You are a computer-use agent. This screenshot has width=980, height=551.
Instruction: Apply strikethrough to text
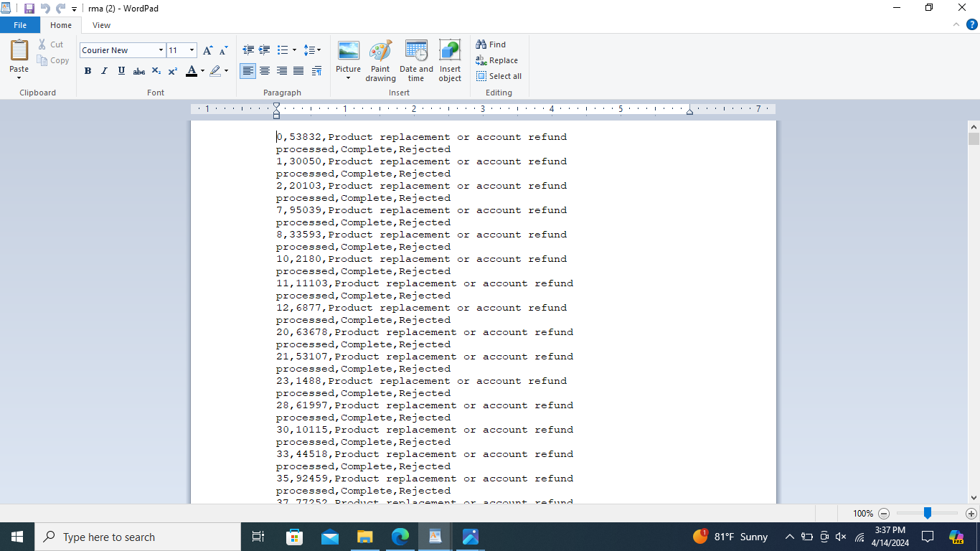pos(138,71)
